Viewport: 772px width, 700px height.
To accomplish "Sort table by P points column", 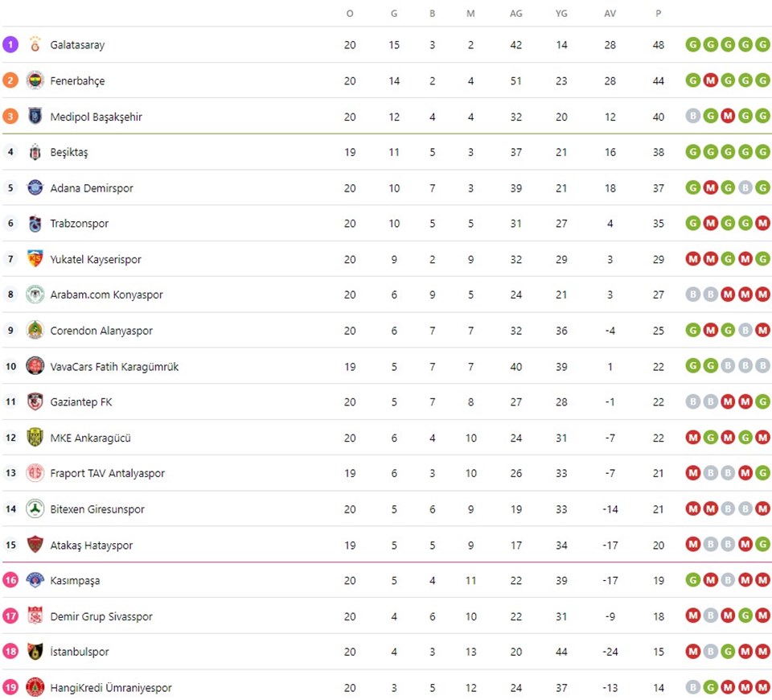I will click(659, 14).
